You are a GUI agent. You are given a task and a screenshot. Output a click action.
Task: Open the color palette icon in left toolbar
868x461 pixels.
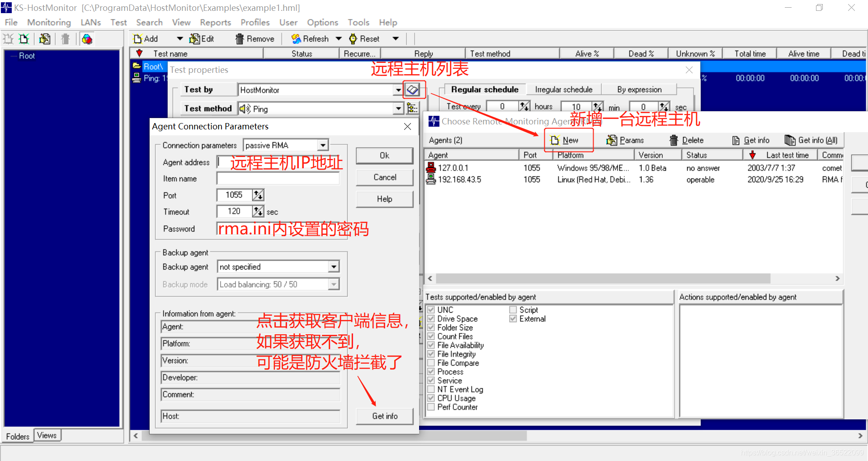[87, 39]
